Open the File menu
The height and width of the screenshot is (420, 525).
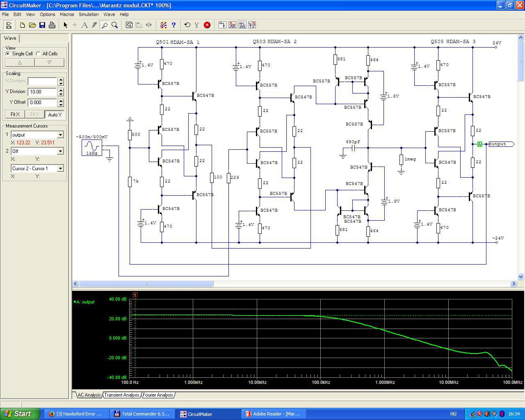point(5,14)
